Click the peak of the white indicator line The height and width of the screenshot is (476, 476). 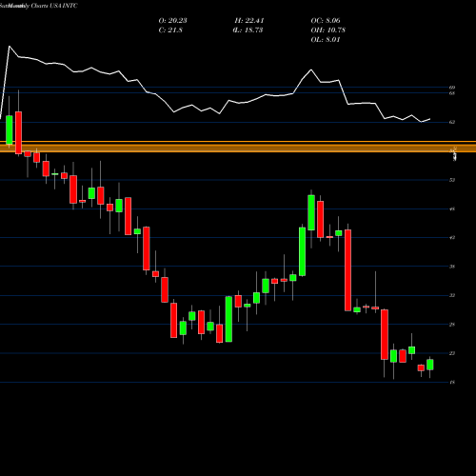pyautogui.click(x=10, y=47)
